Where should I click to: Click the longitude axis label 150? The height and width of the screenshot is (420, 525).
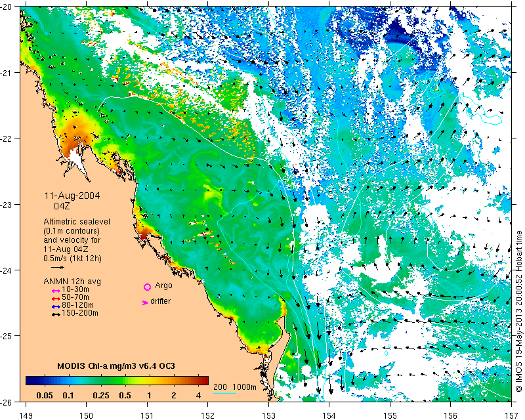(x=87, y=415)
